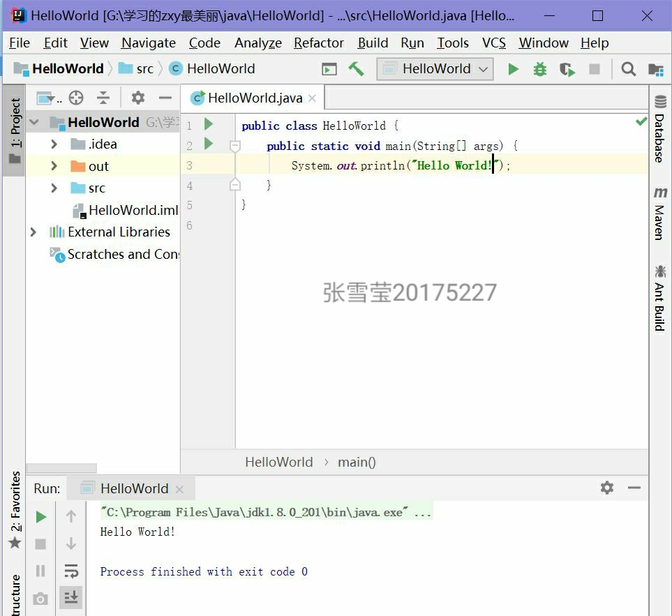Open the VCS menu
Screen dimensions: 672x616
click(494, 43)
